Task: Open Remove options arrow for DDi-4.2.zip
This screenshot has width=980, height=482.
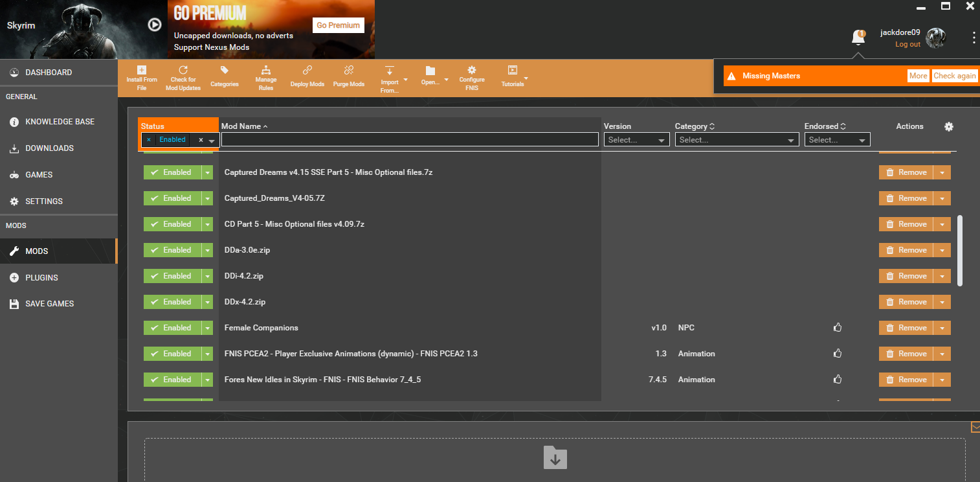Action: pyautogui.click(x=942, y=276)
